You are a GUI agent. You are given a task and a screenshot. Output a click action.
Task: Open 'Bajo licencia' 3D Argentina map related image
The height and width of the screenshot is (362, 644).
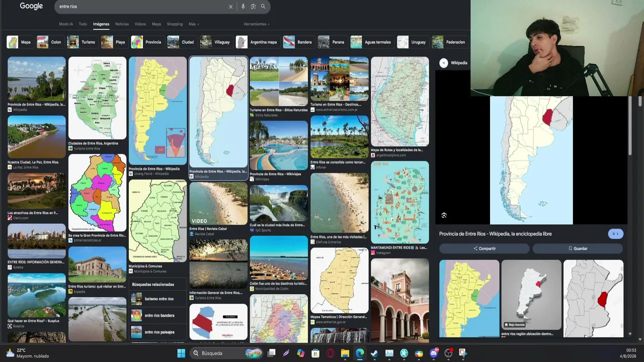pyautogui.click(x=531, y=295)
